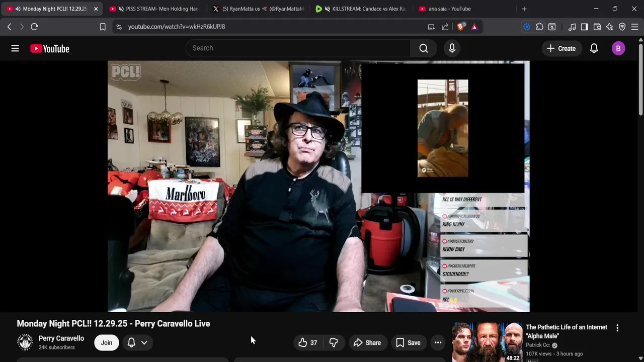Open the YouTube guide hamburger menu
The height and width of the screenshot is (362, 644).
click(x=15, y=48)
